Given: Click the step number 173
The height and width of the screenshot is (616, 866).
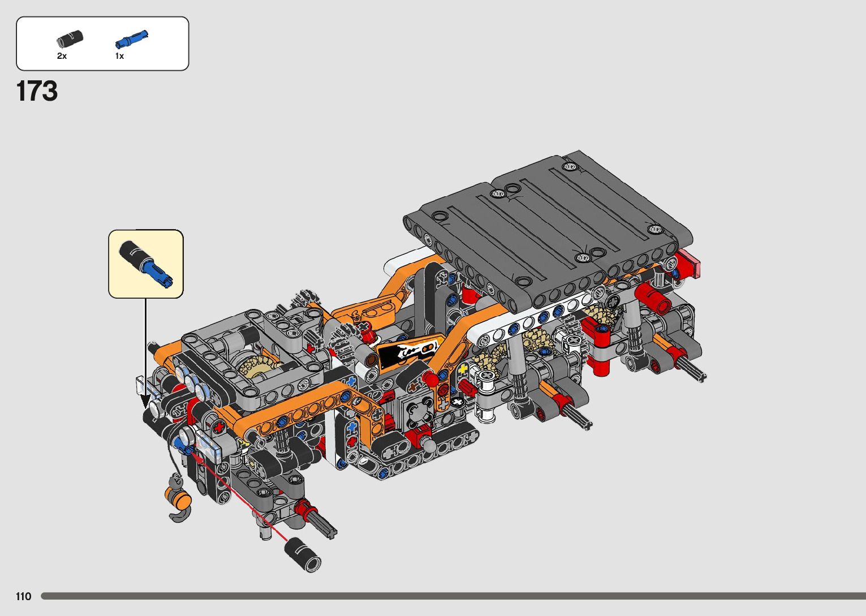Looking at the screenshot, I should click(37, 91).
